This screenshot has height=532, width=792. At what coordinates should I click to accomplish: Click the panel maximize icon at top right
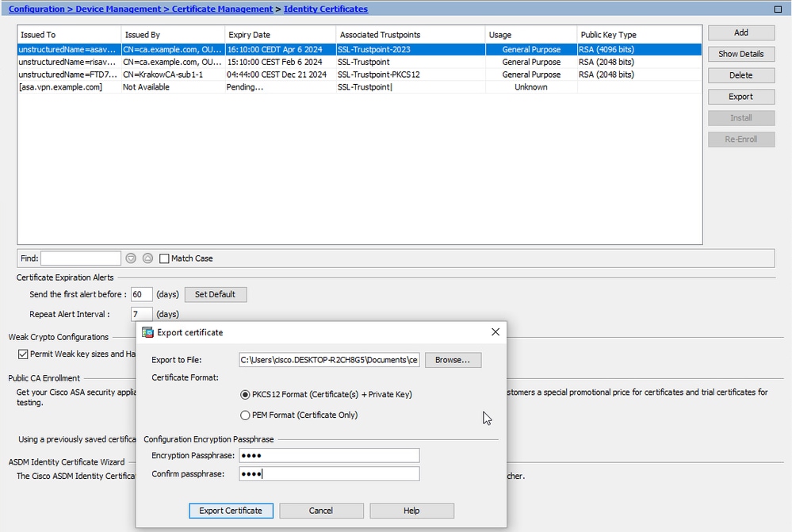[778, 9]
